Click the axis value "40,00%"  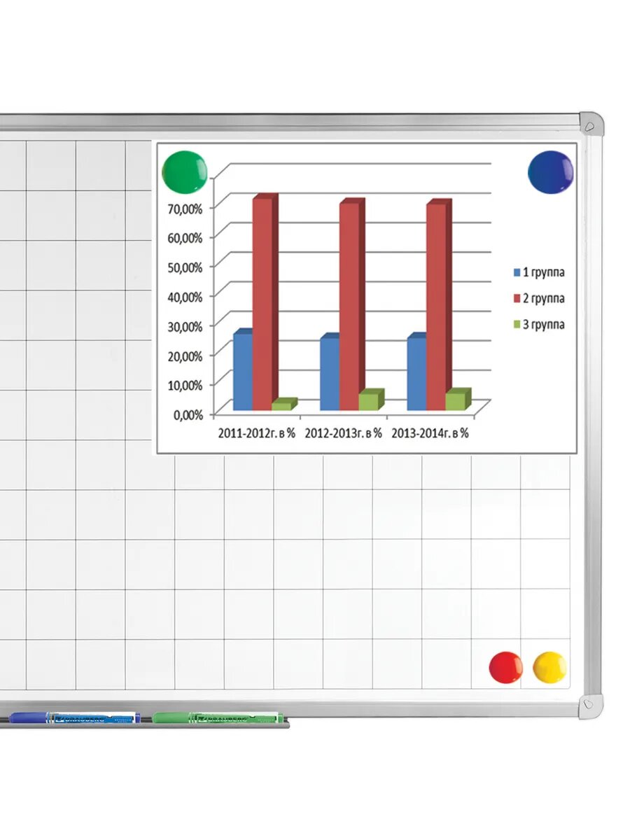[185, 296]
